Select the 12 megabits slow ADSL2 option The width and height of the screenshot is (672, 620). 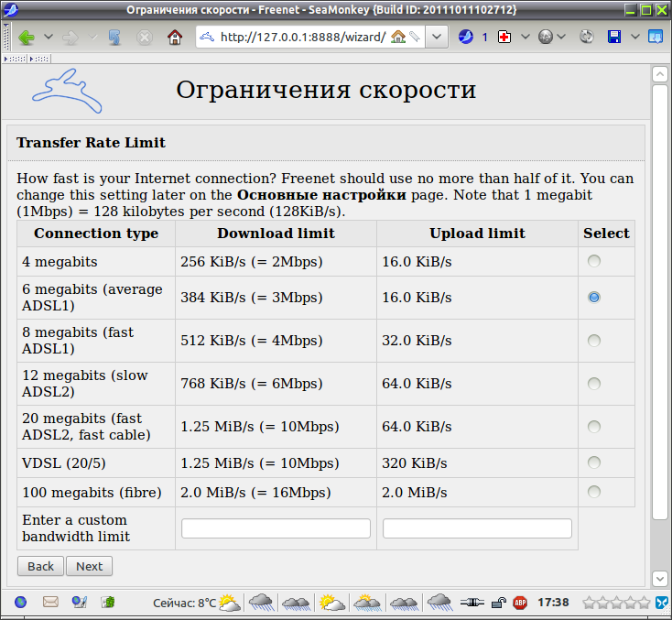[x=593, y=384]
